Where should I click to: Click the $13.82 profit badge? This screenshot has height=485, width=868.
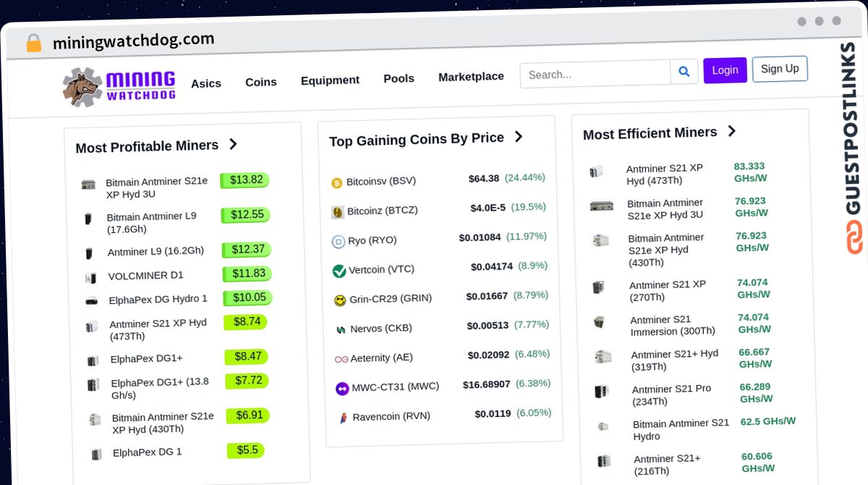coord(245,180)
